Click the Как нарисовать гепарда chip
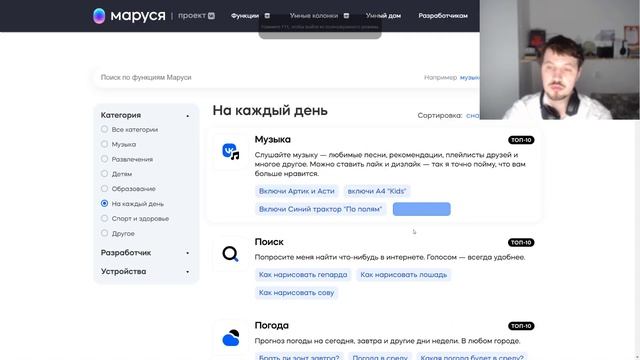Viewport: 640px width, 360px height. [303, 275]
